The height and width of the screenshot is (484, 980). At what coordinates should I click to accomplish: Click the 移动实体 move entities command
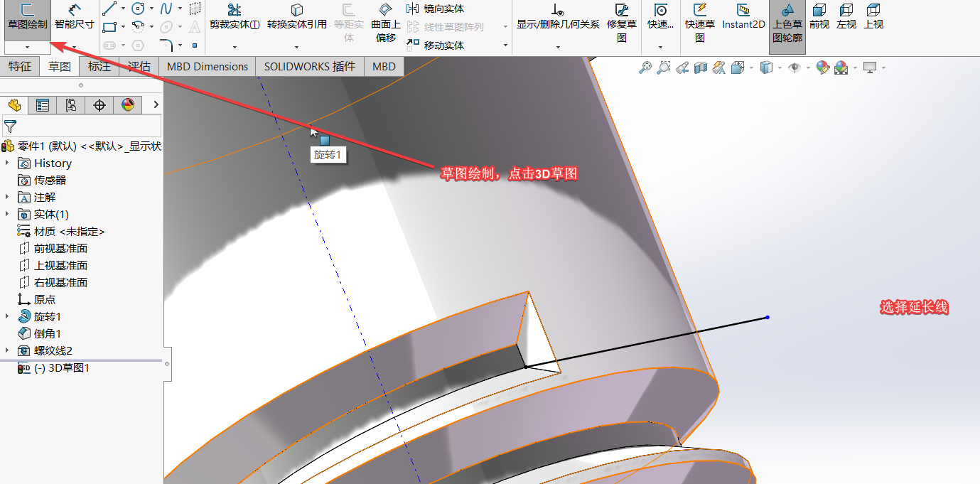click(x=436, y=45)
